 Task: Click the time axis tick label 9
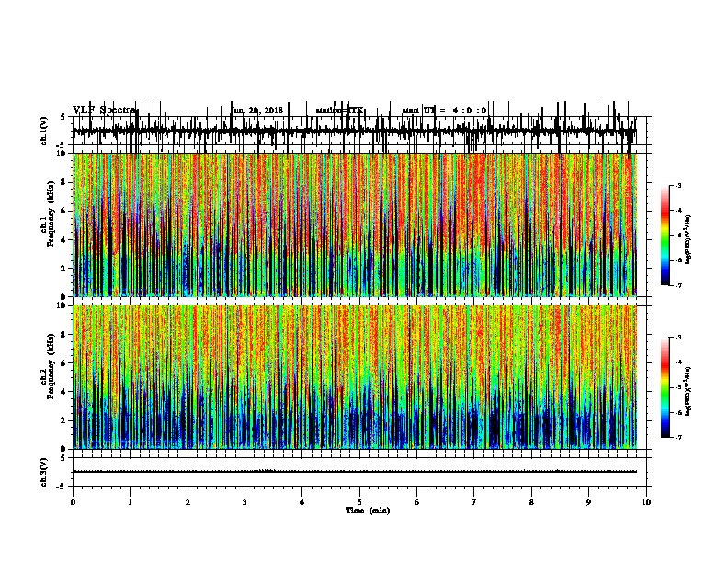point(588,502)
